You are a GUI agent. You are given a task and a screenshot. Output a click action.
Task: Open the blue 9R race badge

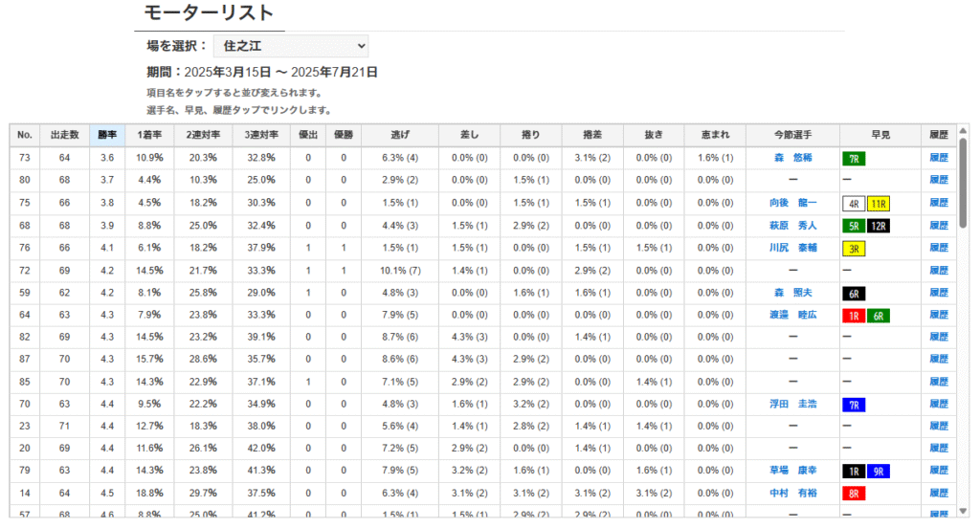point(879,472)
